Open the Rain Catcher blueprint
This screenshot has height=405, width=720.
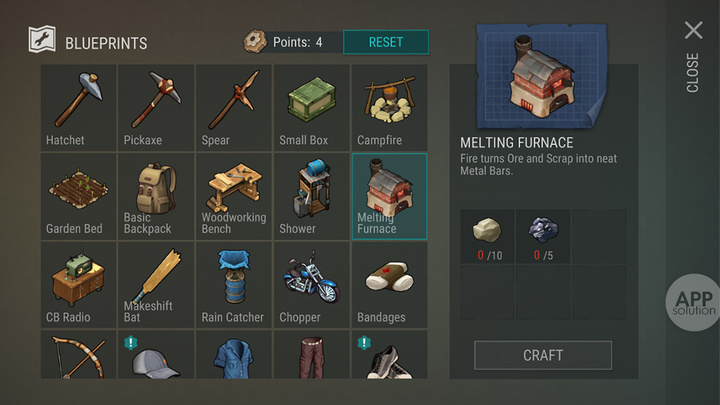coord(234,285)
